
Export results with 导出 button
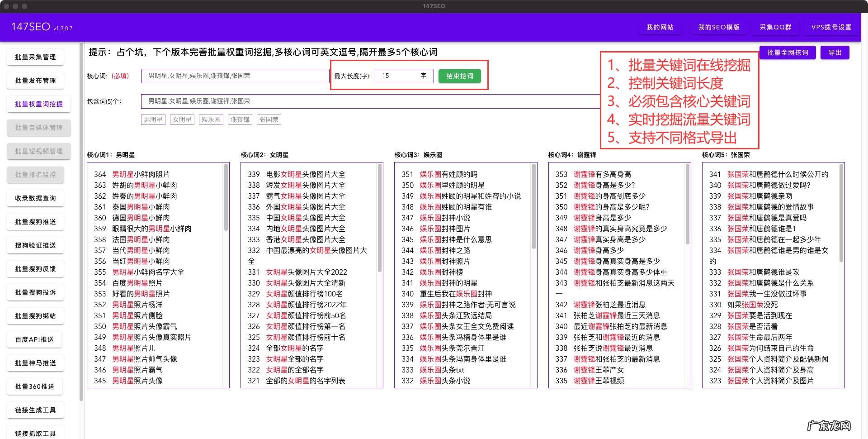(x=835, y=52)
